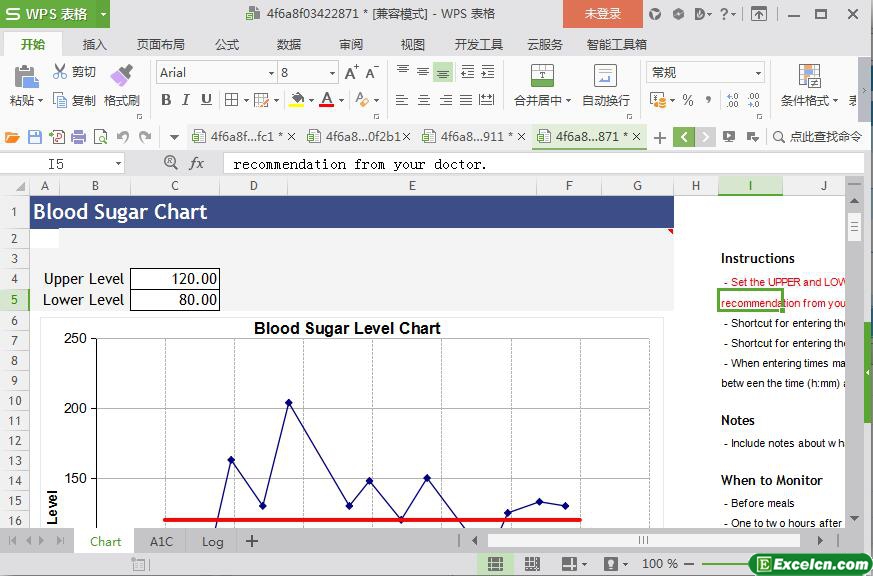Open the font color dropdown arrow
Image resolution: width=873 pixels, height=576 pixels.
click(x=341, y=100)
